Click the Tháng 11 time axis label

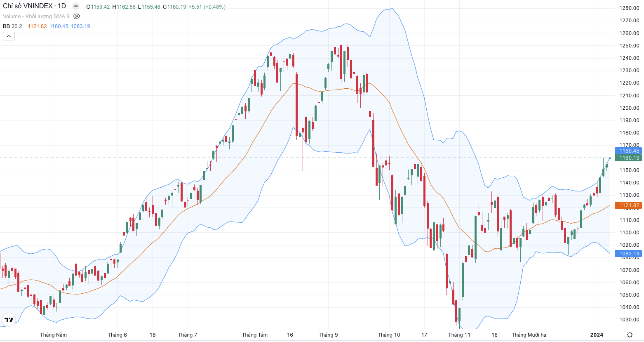point(459,335)
